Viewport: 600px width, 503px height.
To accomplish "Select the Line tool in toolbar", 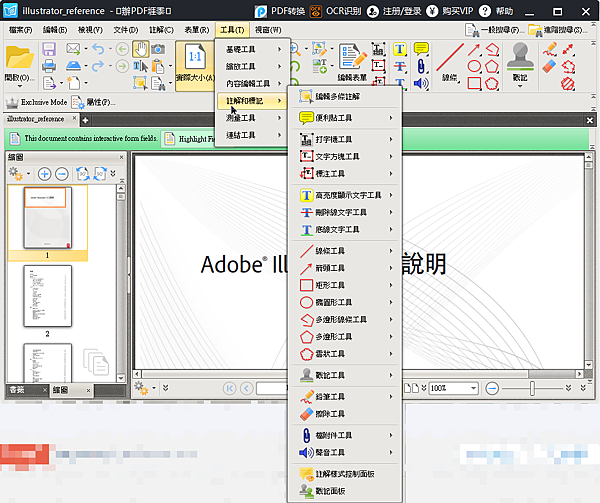I will coord(450,61).
